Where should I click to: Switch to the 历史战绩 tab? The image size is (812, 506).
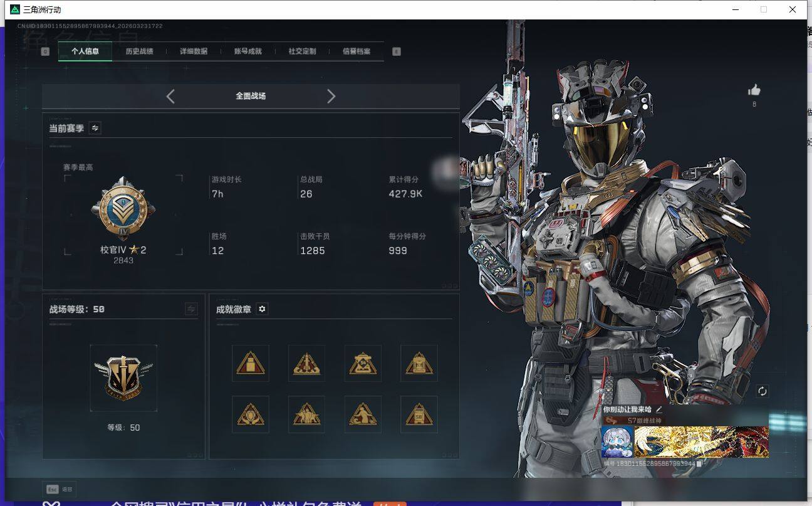[139, 51]
